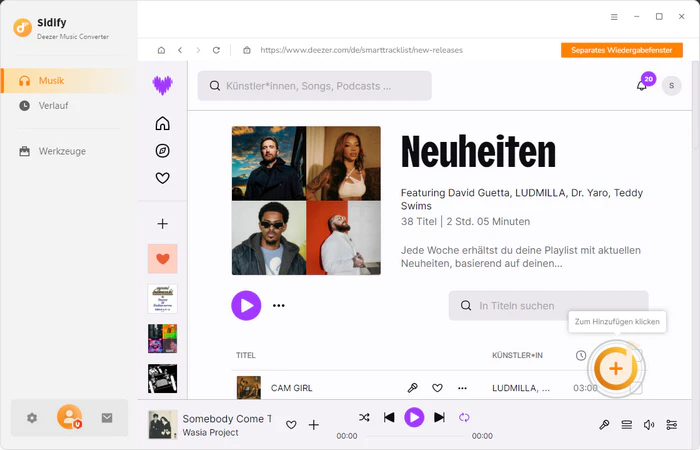Click the orange plus add button

pos(616,368)
